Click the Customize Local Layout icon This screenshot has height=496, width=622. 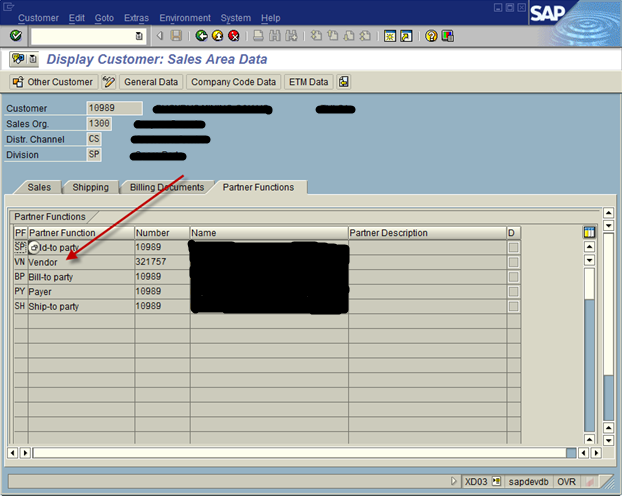447,36
